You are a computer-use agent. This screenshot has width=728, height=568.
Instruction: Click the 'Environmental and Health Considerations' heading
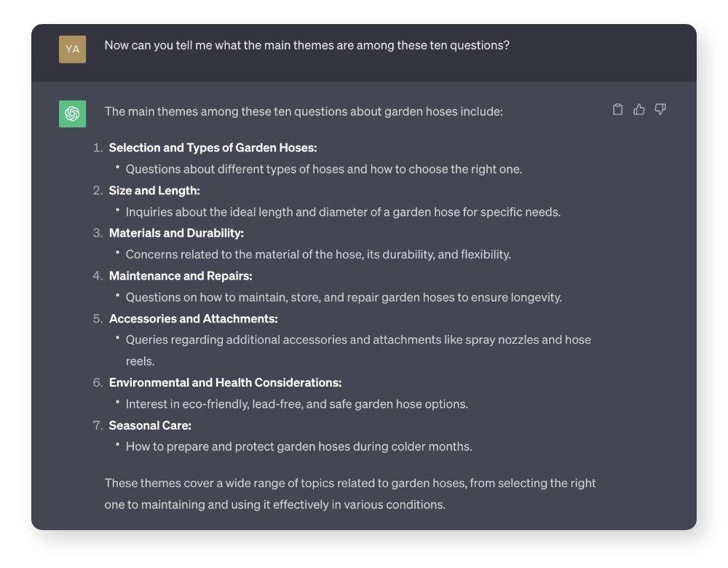click(x=225, y=382)
